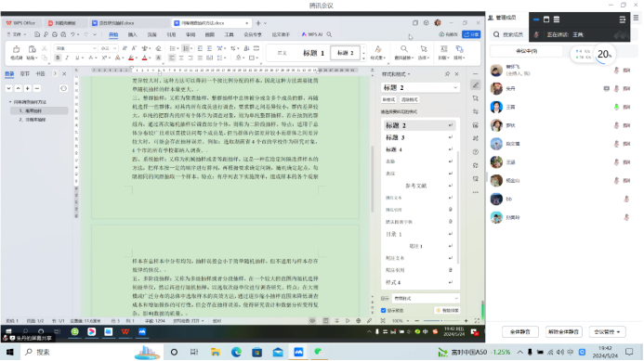Click the print icon in quick toolbar

click(55, 35)
